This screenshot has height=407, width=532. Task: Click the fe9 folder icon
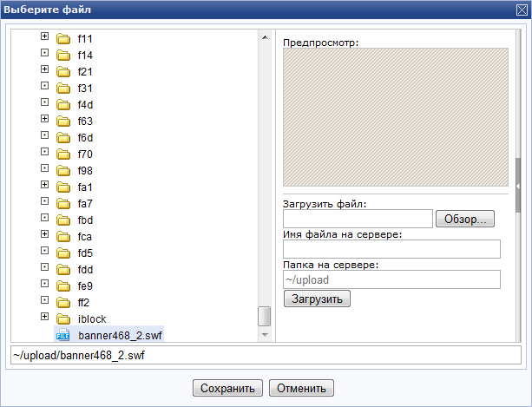[63, 286]
